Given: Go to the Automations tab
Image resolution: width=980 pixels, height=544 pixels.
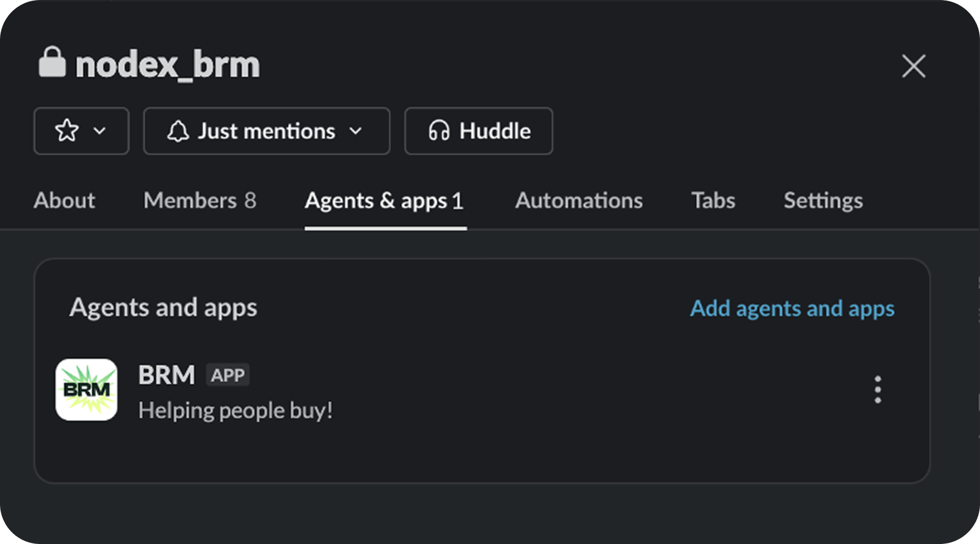Looking at the screenshot, I should (579, 200).
